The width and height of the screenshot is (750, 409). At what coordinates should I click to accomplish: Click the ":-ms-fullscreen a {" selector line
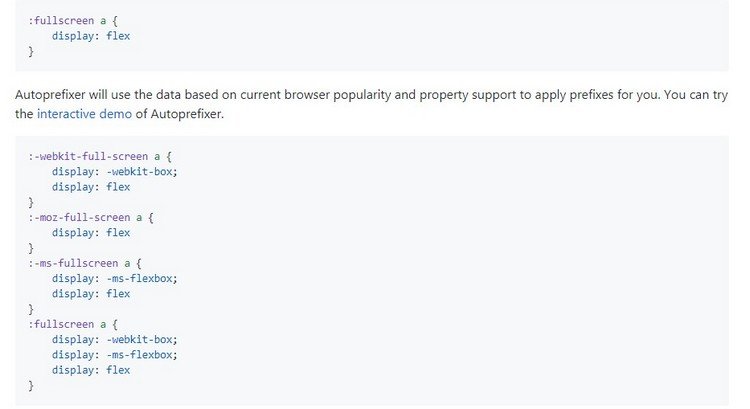pos(85,263)
